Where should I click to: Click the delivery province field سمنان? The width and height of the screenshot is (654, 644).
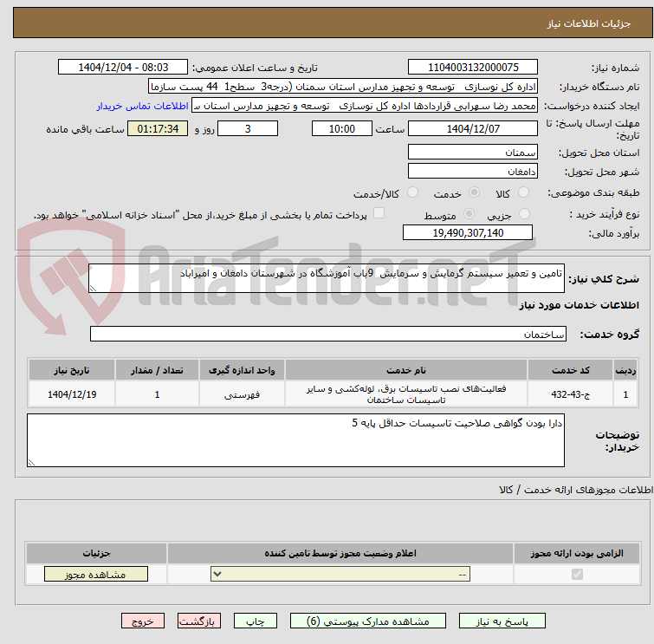click(473, 152)
